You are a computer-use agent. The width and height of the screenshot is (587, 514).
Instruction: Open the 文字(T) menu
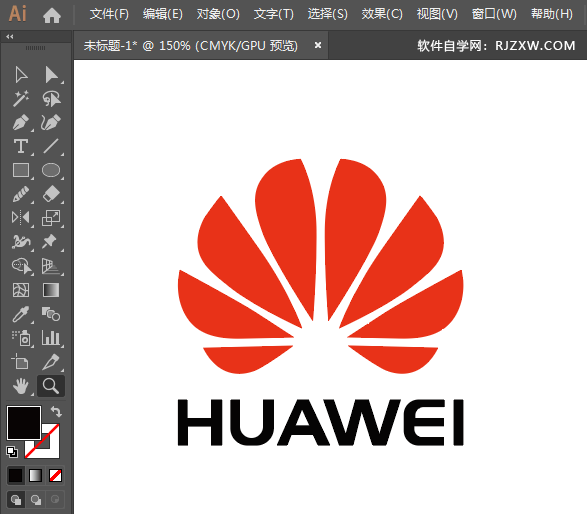(274, 14)
